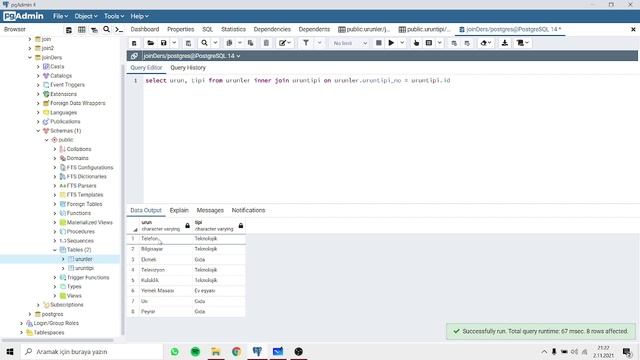Screen dimensions: 640x360
Task: Select the Trigger Functions tree item
Action: pos(88,278)
